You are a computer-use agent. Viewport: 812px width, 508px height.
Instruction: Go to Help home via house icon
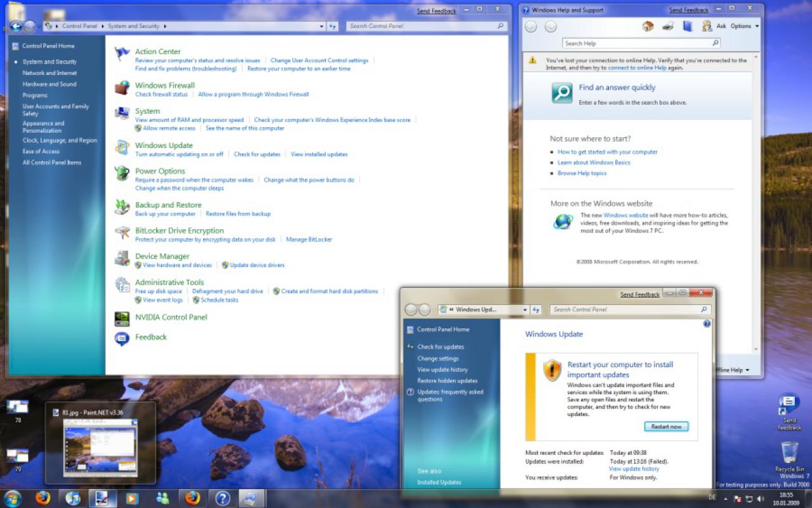[648, 26]
